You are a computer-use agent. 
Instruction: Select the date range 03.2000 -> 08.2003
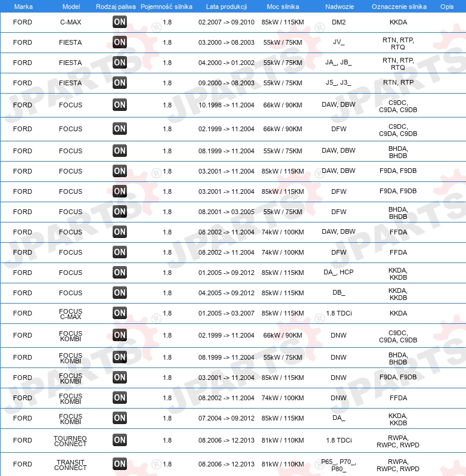226,42
